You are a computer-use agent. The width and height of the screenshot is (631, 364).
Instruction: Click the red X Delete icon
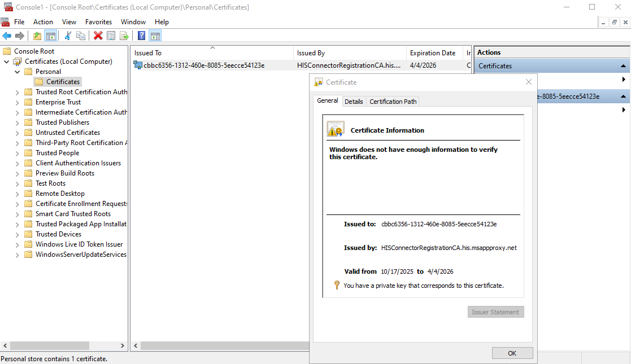[x=98, y=36]
